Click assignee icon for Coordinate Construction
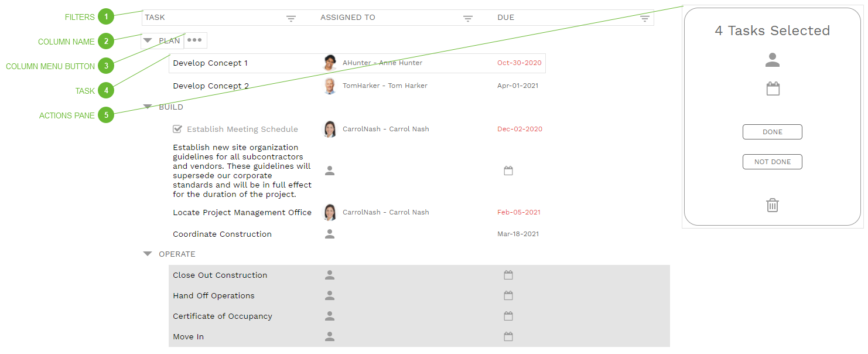The width and height of the screenshot is (868, 354). (x=330, y=234)
